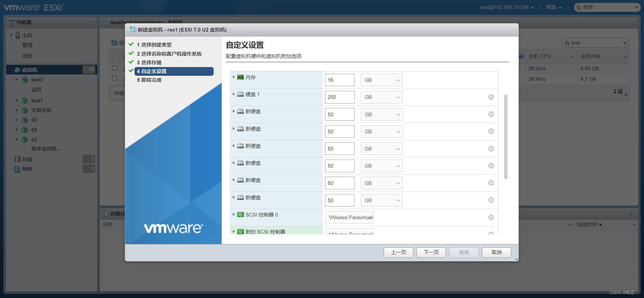Go to wizard step 1 选择创建类型
This screenshot has height=298, width=644.
pyautogui.click(x=154, y=45)
